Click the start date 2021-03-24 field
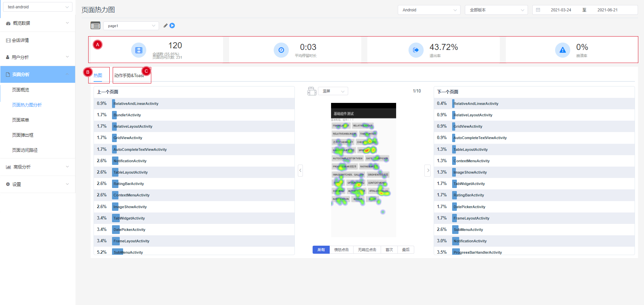Viewport: 644px width, 305px height. click(560, 10)
